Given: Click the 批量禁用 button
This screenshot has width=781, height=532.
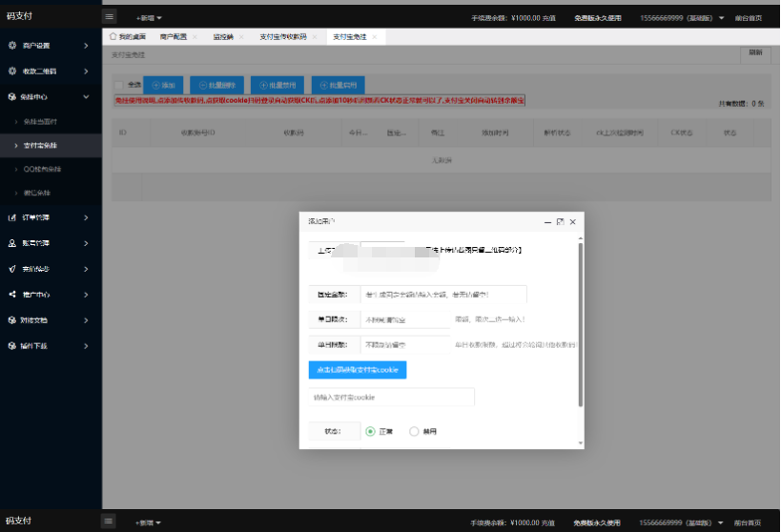Looking at the screenshot, I should pyautogui.click(x=277, y=85).
